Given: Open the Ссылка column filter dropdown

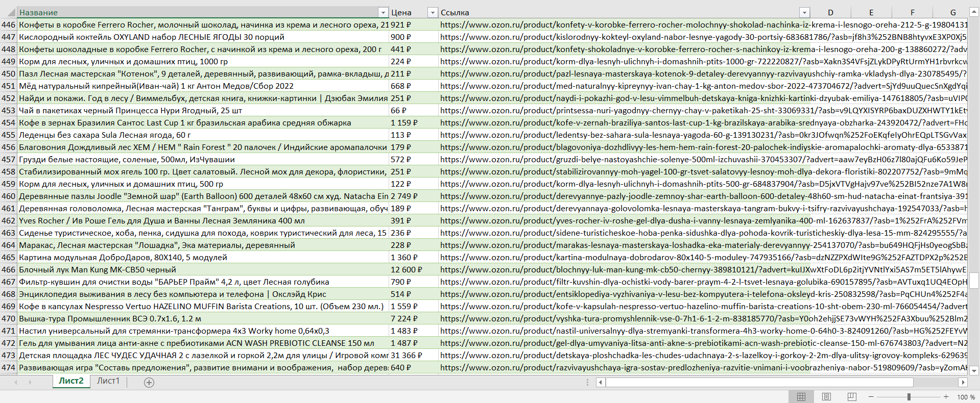Looking at the screenshot, I should coord(804,12).
